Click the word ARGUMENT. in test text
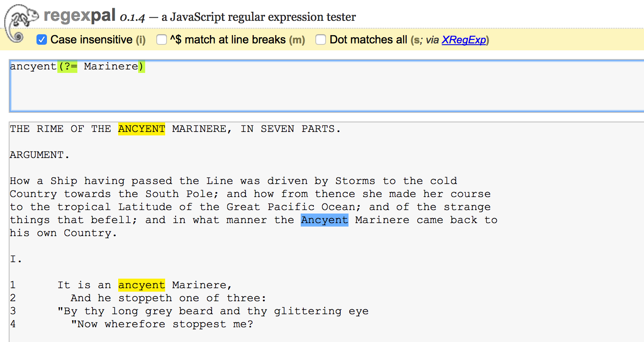The height and width of the screenshot is (342, 644). coord(40,155)
